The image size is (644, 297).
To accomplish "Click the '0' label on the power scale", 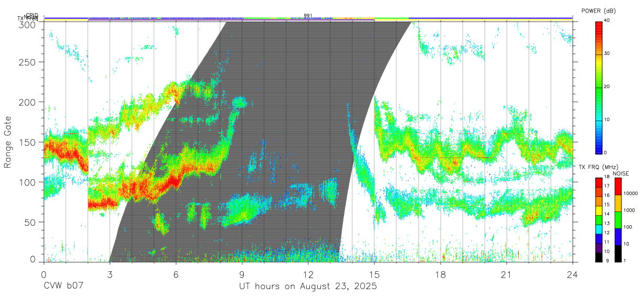I will coord(605,152).
